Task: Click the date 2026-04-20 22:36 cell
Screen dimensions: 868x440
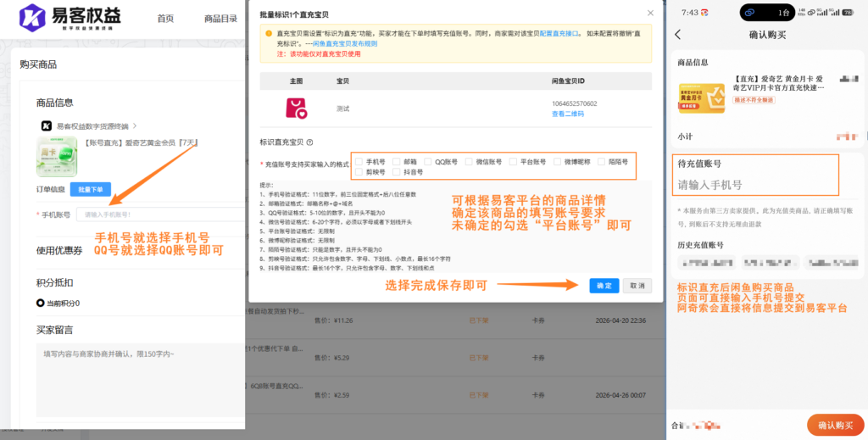Action: point(620,320)
